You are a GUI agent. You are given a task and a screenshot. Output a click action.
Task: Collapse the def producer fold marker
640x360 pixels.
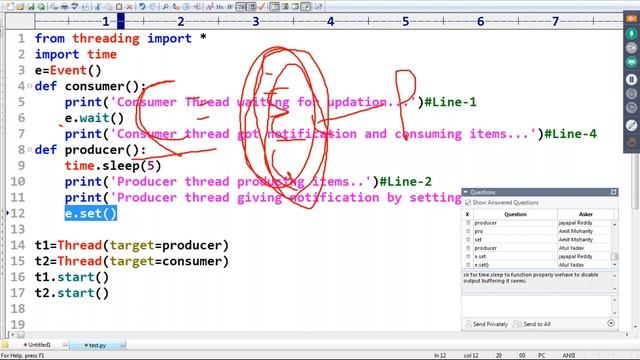coord(29,150)
